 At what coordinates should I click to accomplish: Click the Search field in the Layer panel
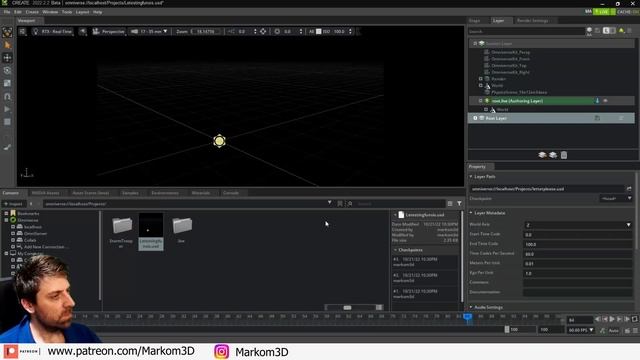pyautogui.click(x=526, y=31)
